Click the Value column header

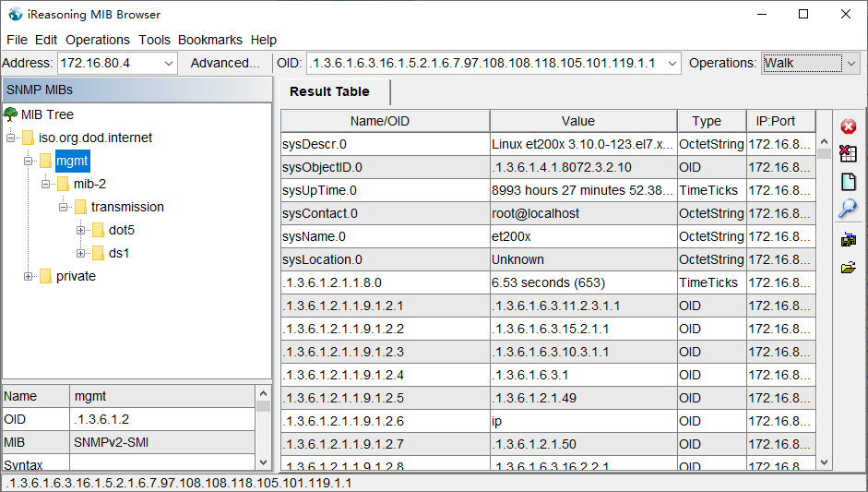tap(584, 121)
